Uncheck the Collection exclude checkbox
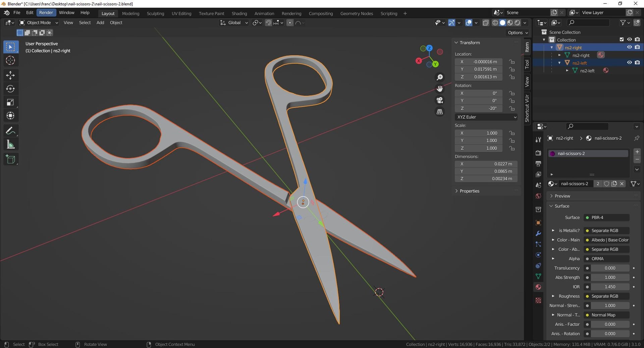The image size is (644, 348). coord(622,40)
